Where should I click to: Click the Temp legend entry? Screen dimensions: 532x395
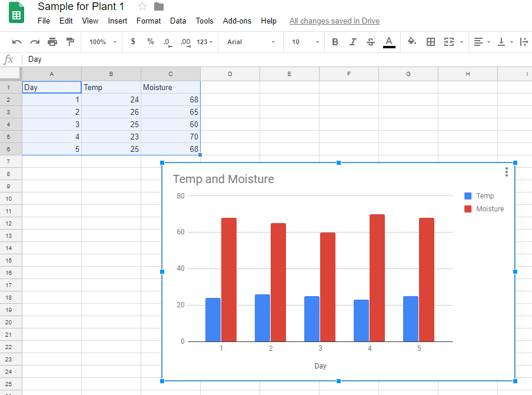click(x=480, y=196)
